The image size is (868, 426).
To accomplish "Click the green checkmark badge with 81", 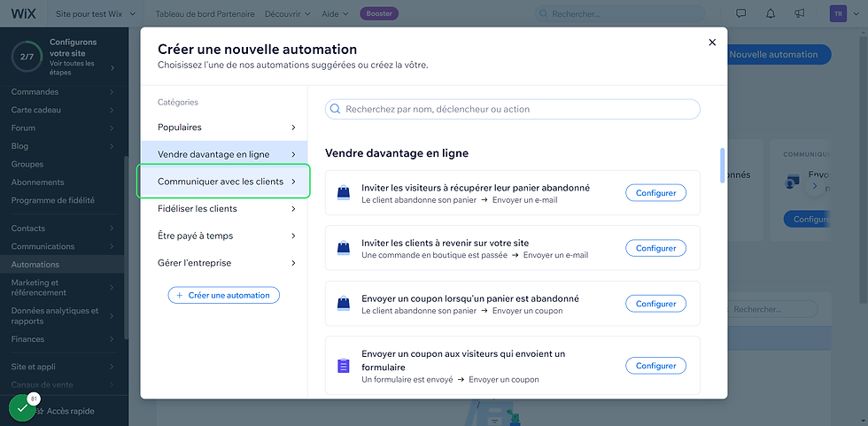I will tap(22, 407).
